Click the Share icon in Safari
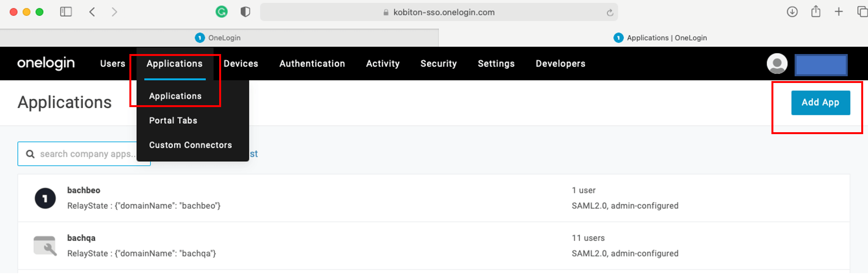868x275 pixels. [816, 12]
